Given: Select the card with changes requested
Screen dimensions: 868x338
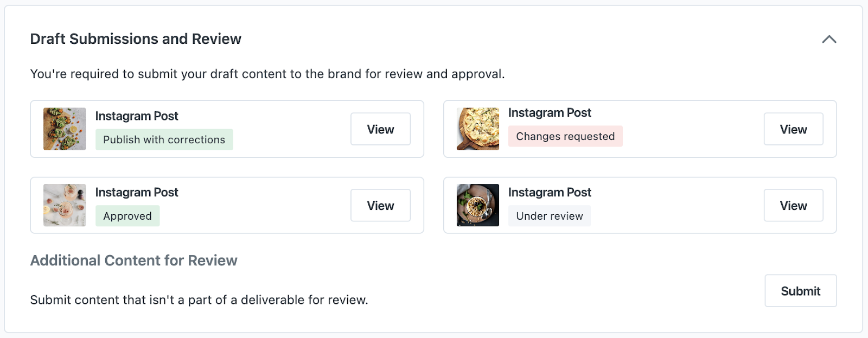Looking at the screenshot, I should pyautogui.click(x=640, y=129).
